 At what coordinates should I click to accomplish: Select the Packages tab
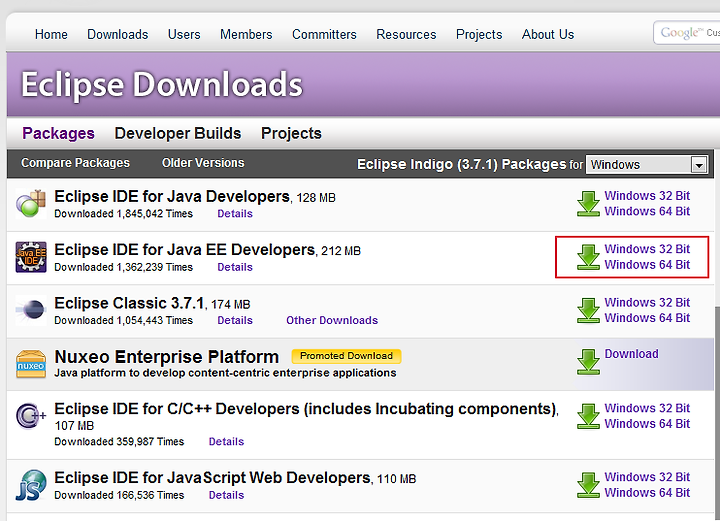(x=58, y=133)
